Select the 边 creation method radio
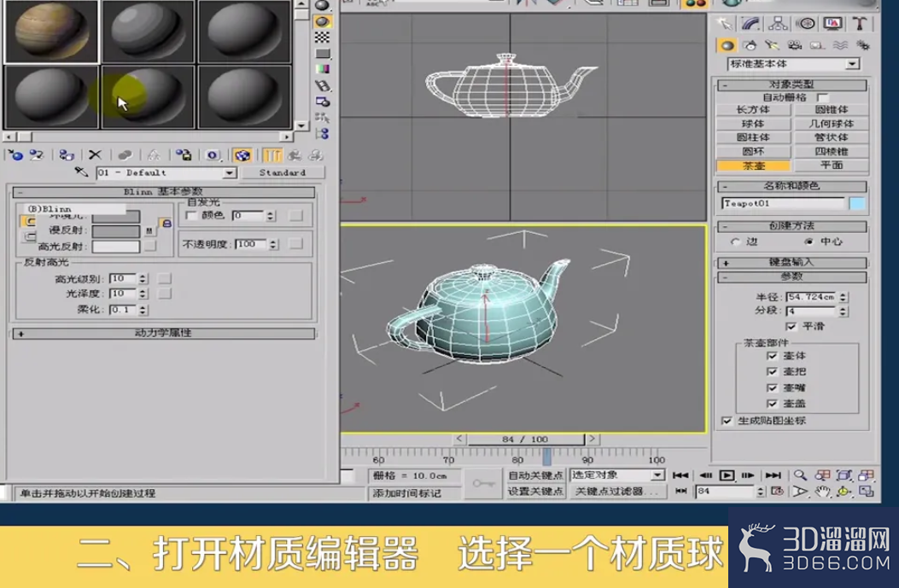 point(736,242)
